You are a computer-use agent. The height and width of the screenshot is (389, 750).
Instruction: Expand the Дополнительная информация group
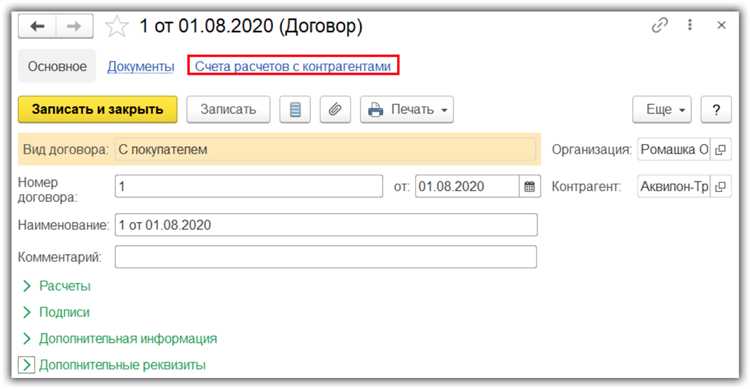tap(119, 339)
